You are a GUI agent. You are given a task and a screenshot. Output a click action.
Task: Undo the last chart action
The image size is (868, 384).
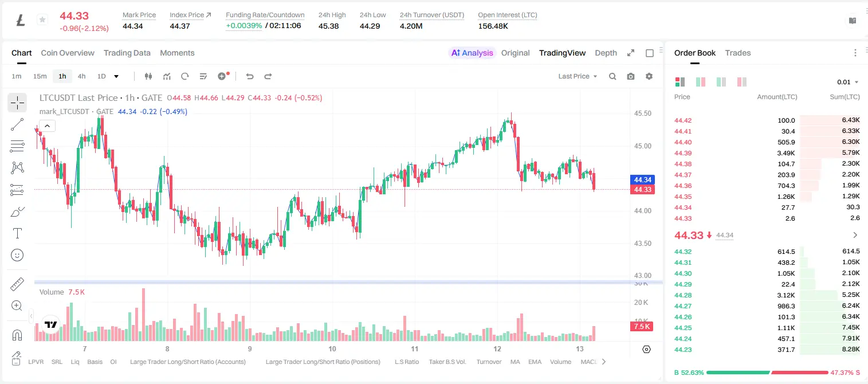250,76
